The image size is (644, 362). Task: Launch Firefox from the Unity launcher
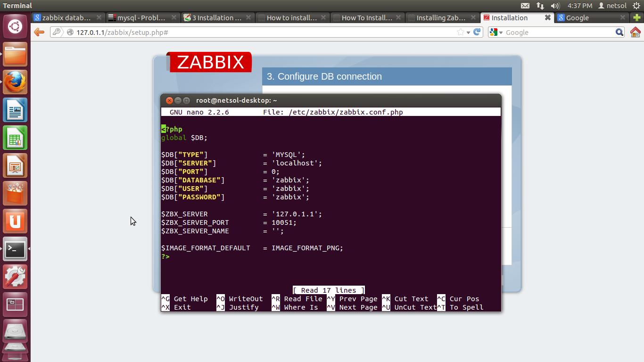point(15,82)
